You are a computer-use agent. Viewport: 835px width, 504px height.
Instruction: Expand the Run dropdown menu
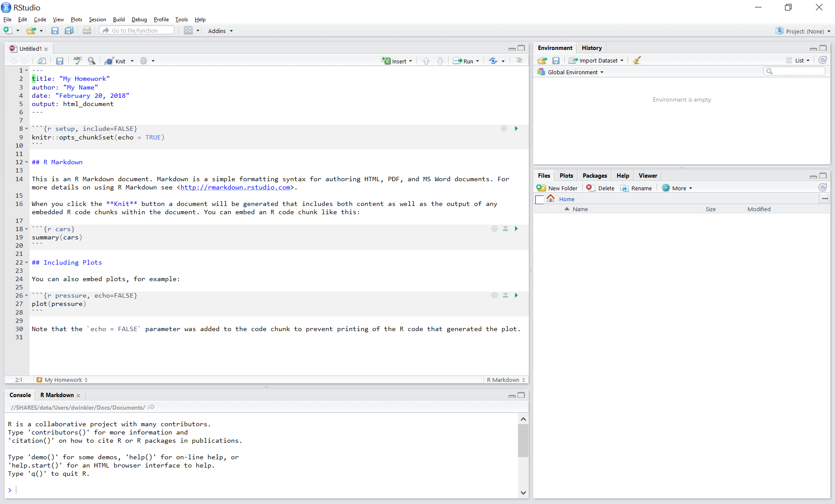coord(478,61)
